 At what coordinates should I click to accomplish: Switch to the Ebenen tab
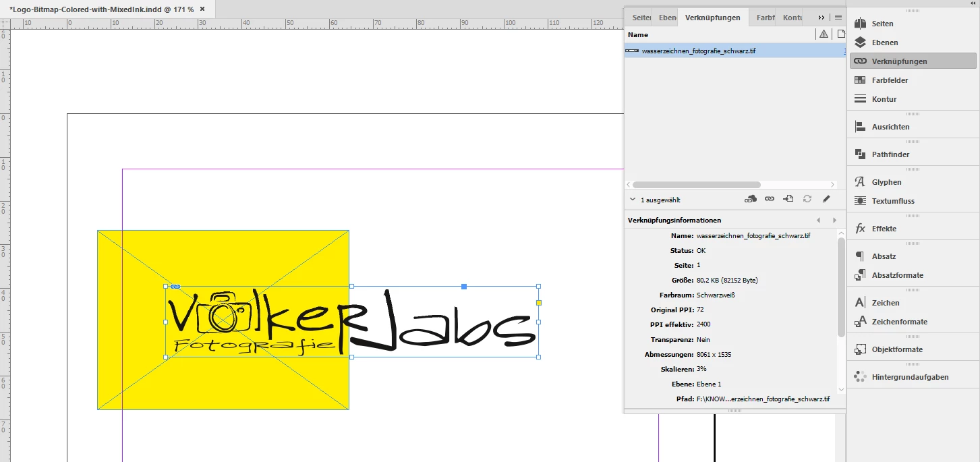click(667, 18)
